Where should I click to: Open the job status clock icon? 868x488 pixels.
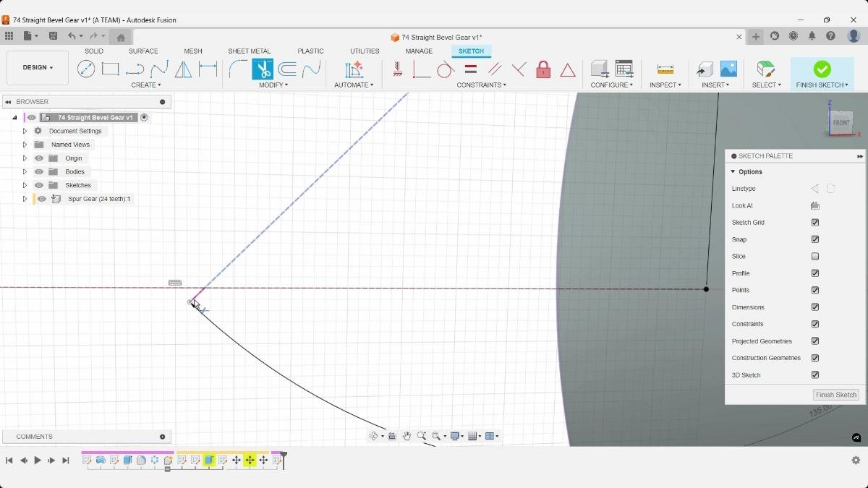[x=793, y=36]
